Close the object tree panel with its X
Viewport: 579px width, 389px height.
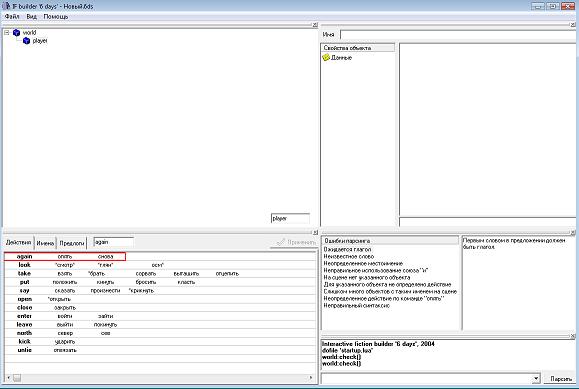(315, 25)
